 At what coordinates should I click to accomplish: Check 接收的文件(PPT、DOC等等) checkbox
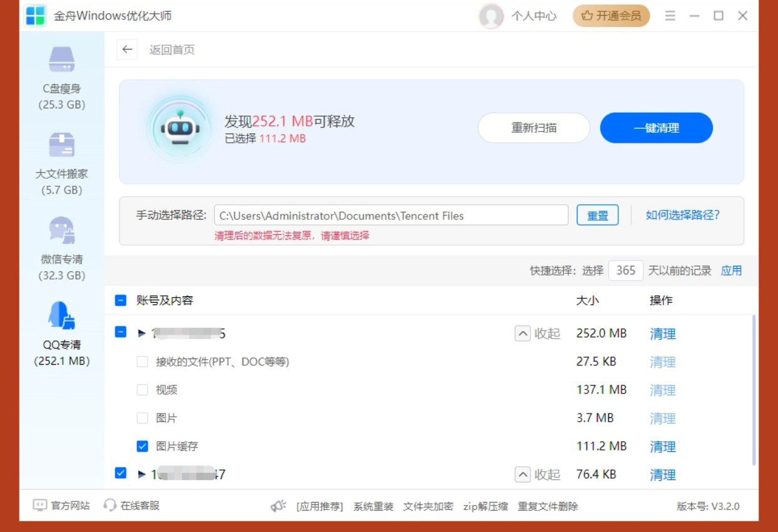point(142,362)
